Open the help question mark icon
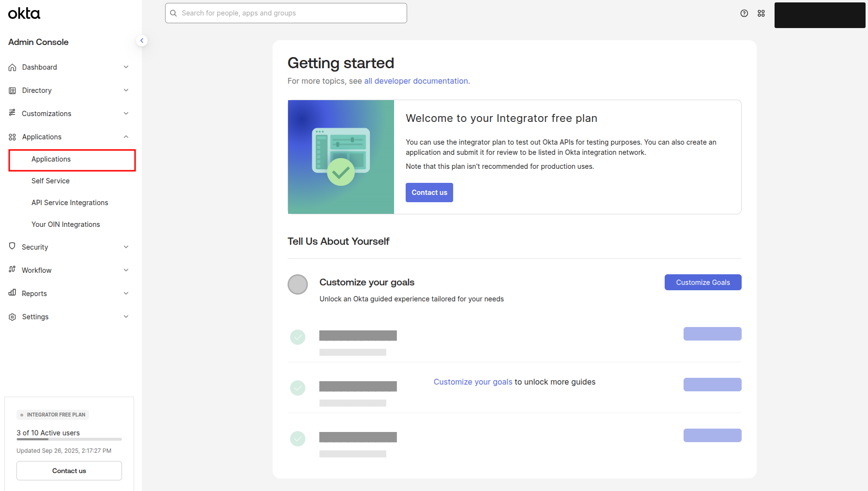This screenshot has width=868, height=491. (744, 14)
